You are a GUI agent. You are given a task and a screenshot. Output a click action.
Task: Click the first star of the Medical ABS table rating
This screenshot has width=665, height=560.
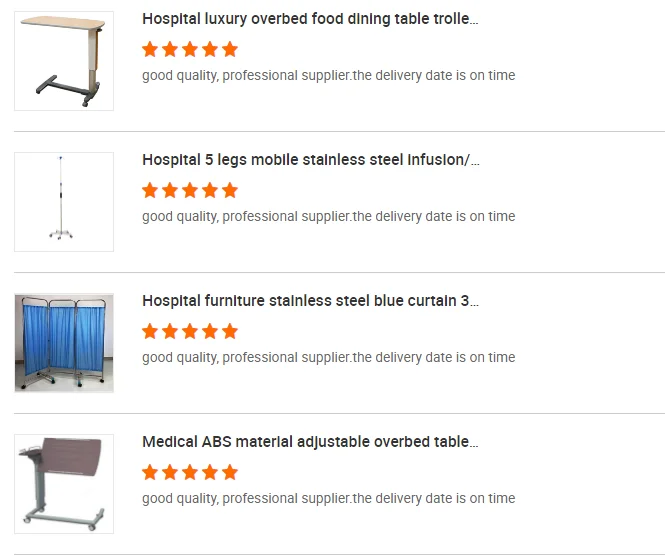(150, 472)
